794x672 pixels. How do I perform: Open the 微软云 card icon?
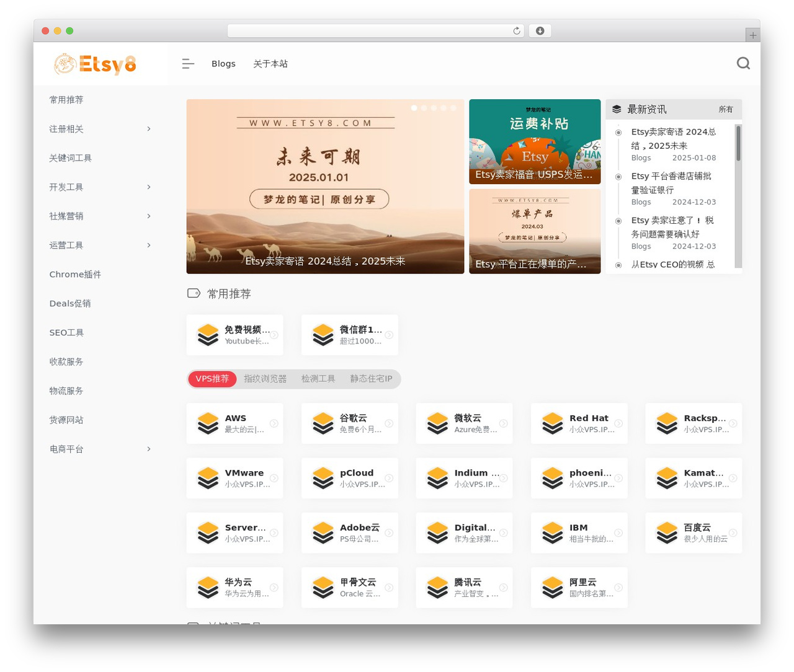438,423
